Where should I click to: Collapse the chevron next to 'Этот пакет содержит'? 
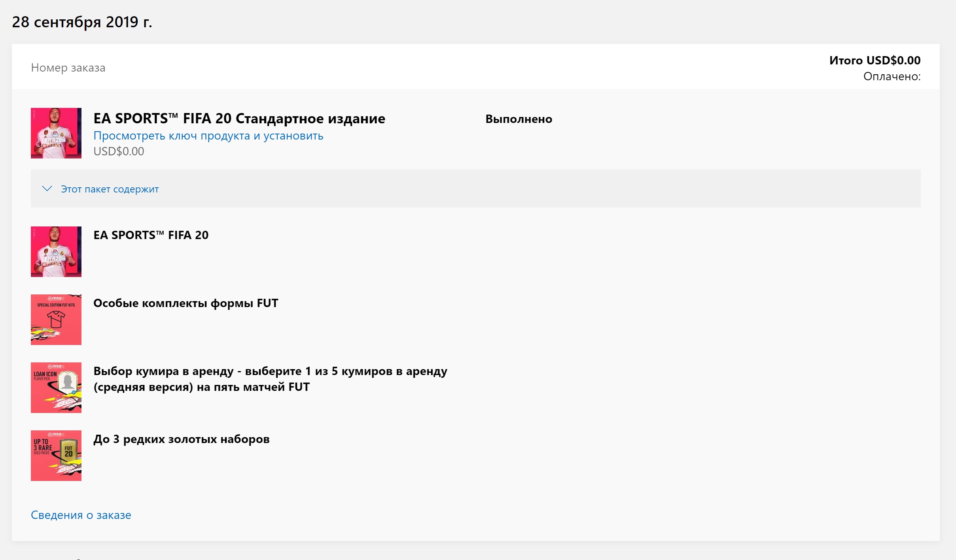[47, 189]
